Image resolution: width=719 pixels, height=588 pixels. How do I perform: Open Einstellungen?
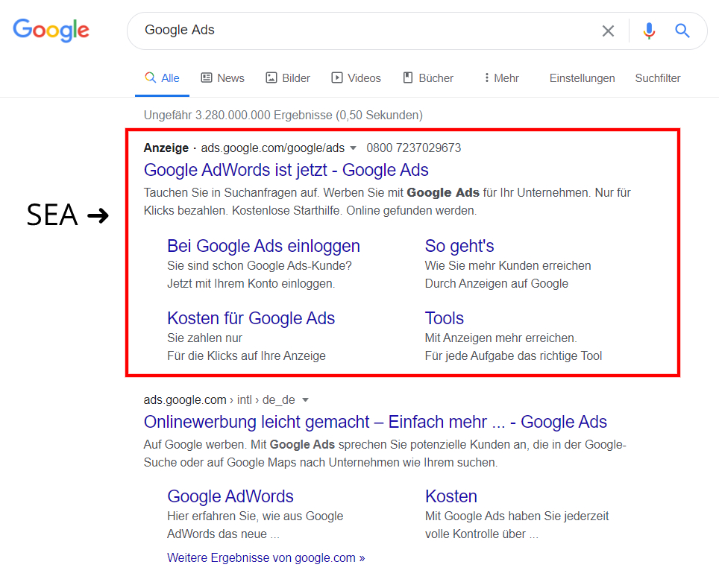pos(583,78)
